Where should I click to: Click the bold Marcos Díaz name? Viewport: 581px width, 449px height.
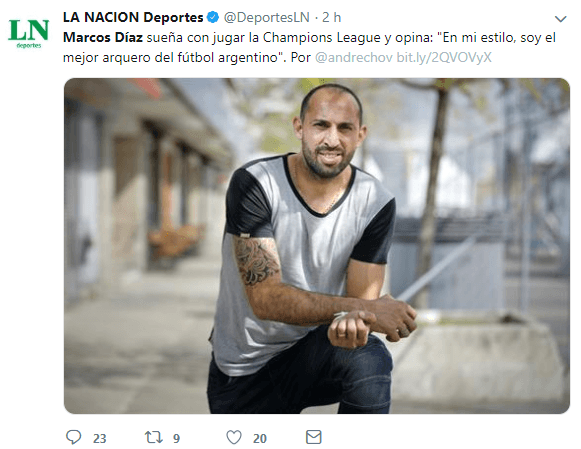103,37
